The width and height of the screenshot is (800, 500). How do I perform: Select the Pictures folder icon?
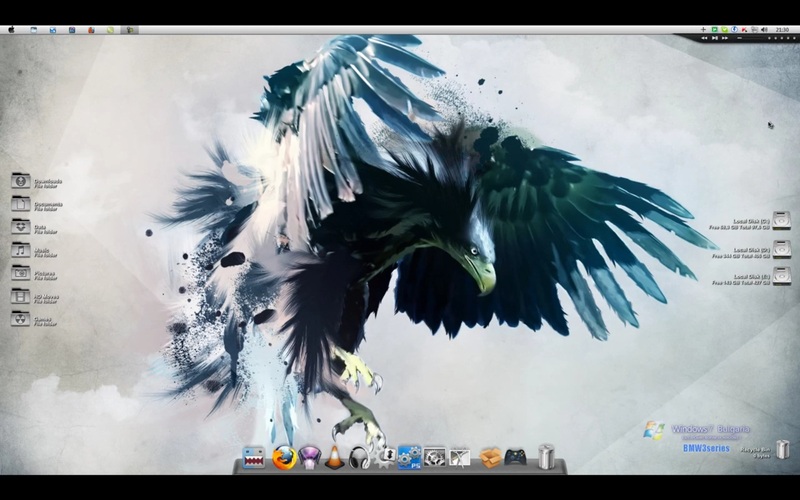pyautogui.click(x=21, y=273)
